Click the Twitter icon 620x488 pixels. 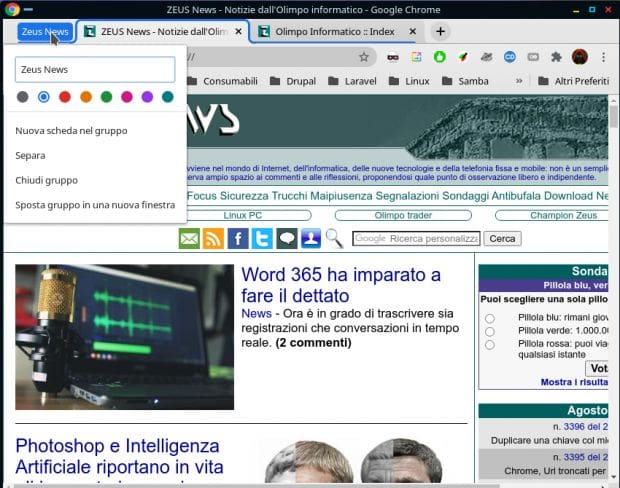262,238
